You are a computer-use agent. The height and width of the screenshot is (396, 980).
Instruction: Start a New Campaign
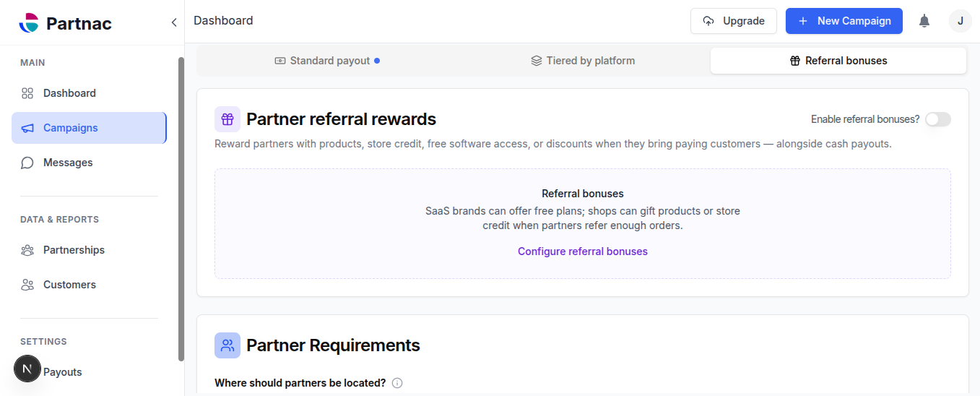(844, 21)
